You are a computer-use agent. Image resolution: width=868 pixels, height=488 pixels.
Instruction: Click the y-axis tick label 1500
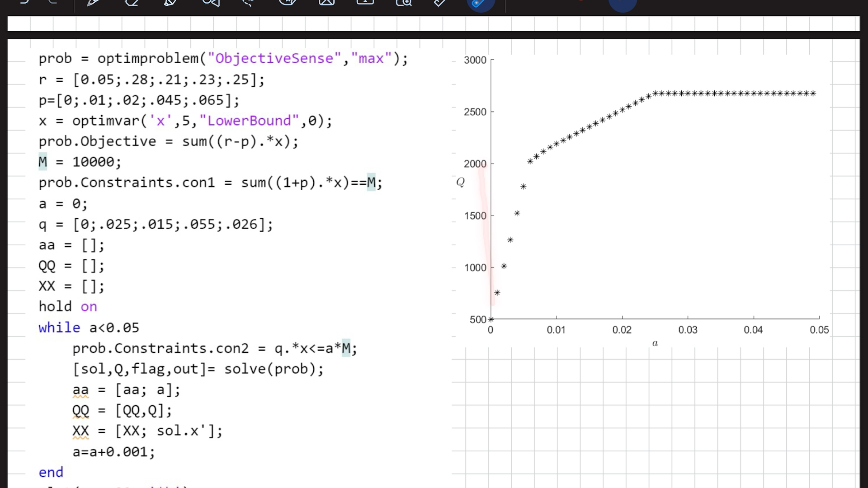[x=475, y=216]
